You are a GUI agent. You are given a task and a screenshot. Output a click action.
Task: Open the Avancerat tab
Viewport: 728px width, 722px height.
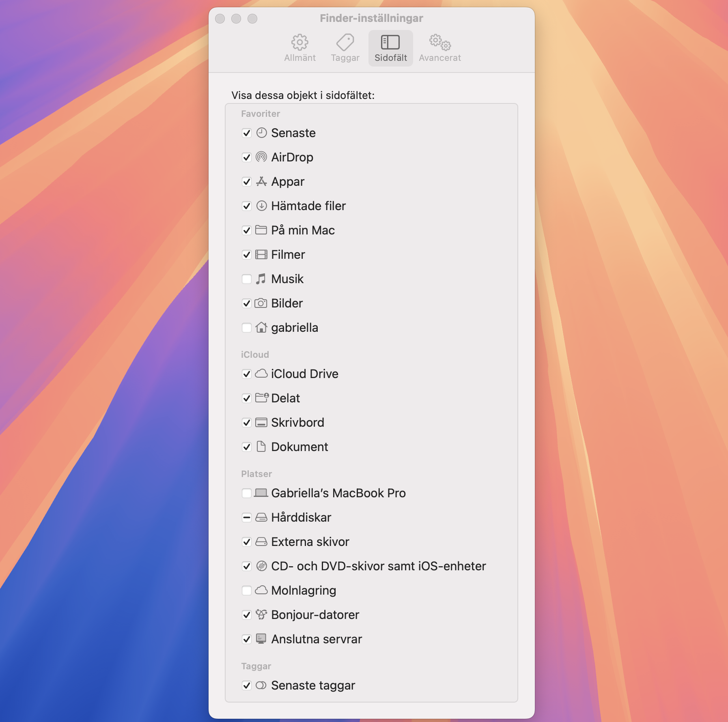point(440,48)
